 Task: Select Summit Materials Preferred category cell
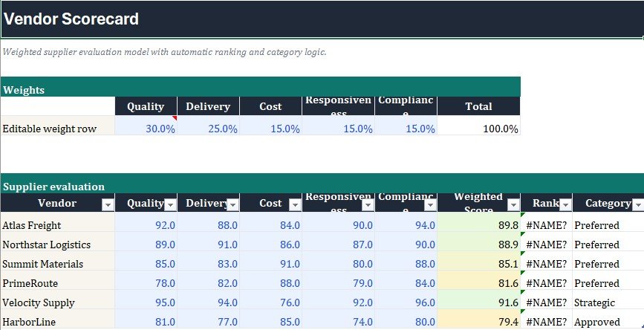point(608,261)
